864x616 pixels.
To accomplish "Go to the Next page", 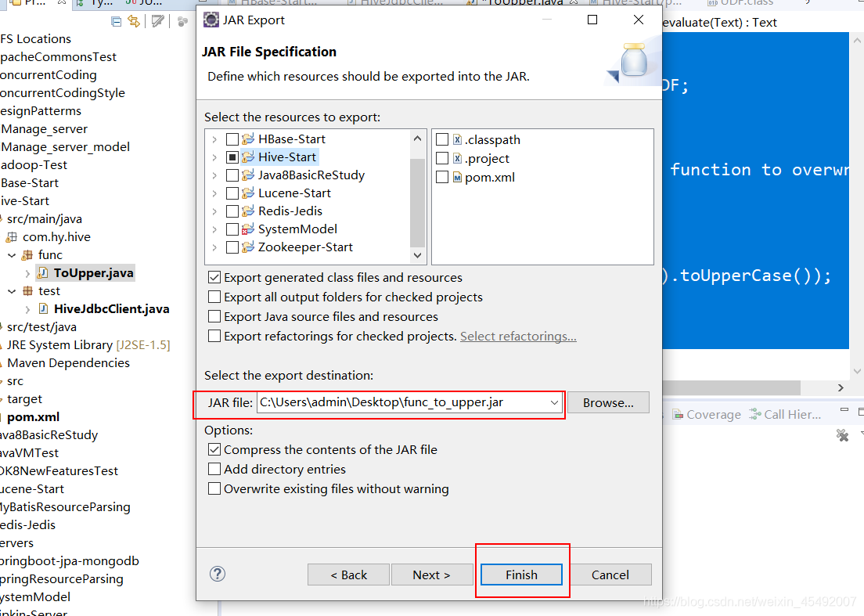I will pos(431,575).
